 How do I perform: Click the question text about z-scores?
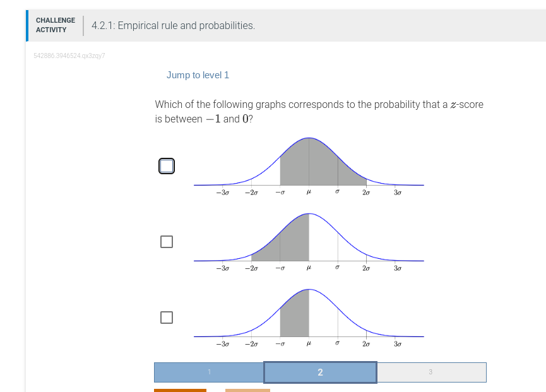click(319, 111)
